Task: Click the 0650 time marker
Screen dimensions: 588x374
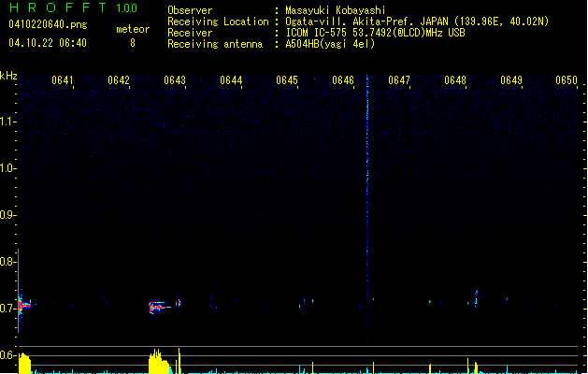Action: point(566,80)
